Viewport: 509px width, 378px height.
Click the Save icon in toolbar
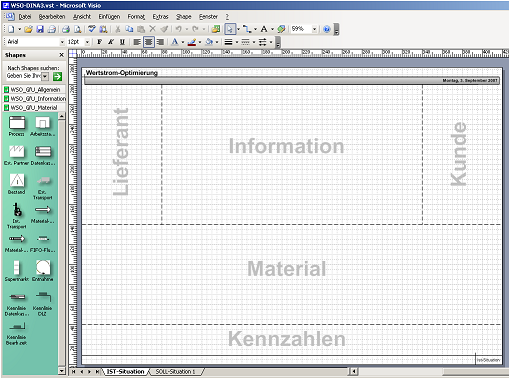tap(40, 29)
